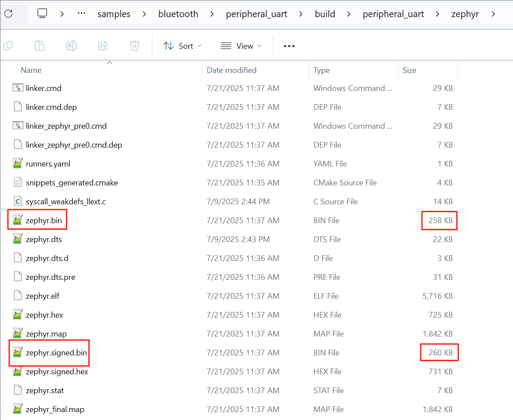Click the linker_zephyr_pre0.cmd file icon
Screen dimensions: 513x420
(18, 126)
